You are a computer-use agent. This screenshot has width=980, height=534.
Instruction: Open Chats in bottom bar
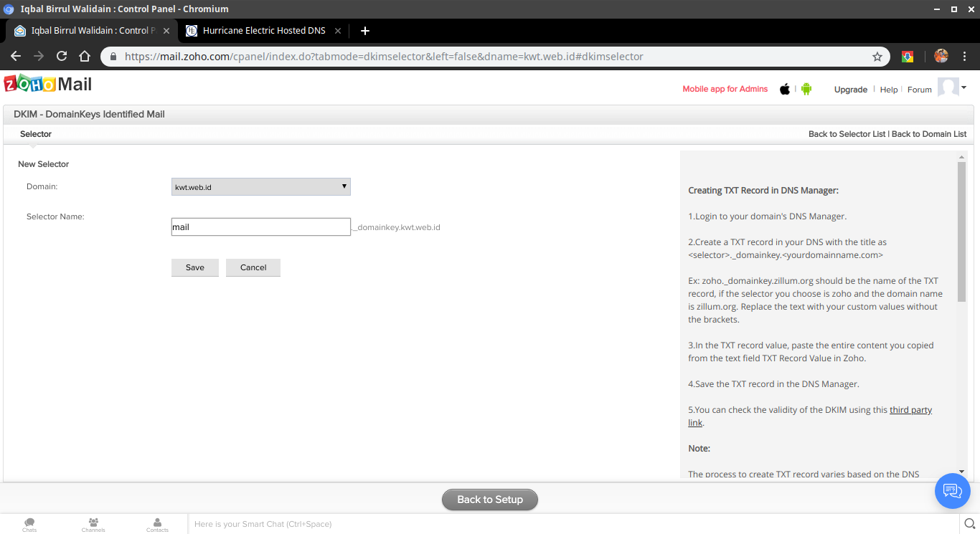click(29, 524)
